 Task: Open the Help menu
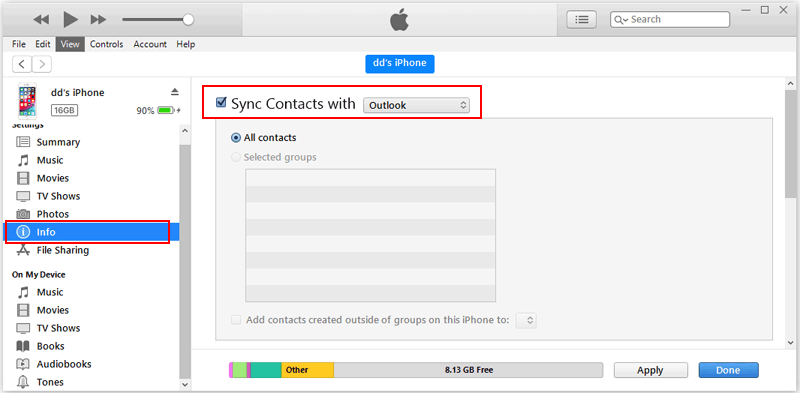click(186, 44)
